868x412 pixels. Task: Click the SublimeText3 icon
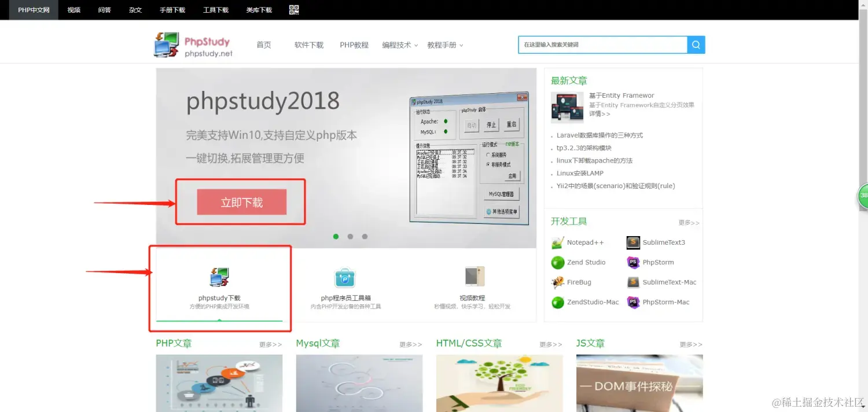634,242
